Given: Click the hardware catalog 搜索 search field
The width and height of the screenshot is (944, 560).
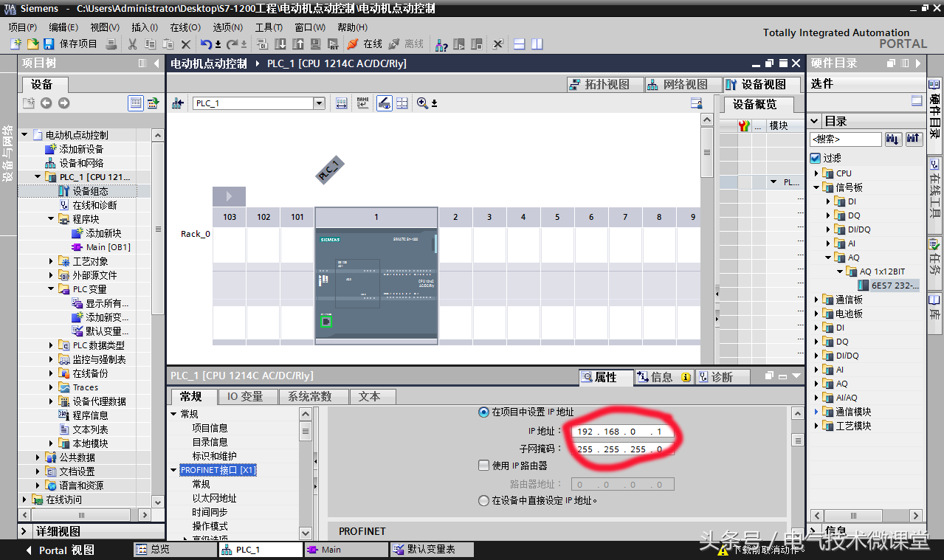Looking at the screenshot, I should click(x=845, y=139).
